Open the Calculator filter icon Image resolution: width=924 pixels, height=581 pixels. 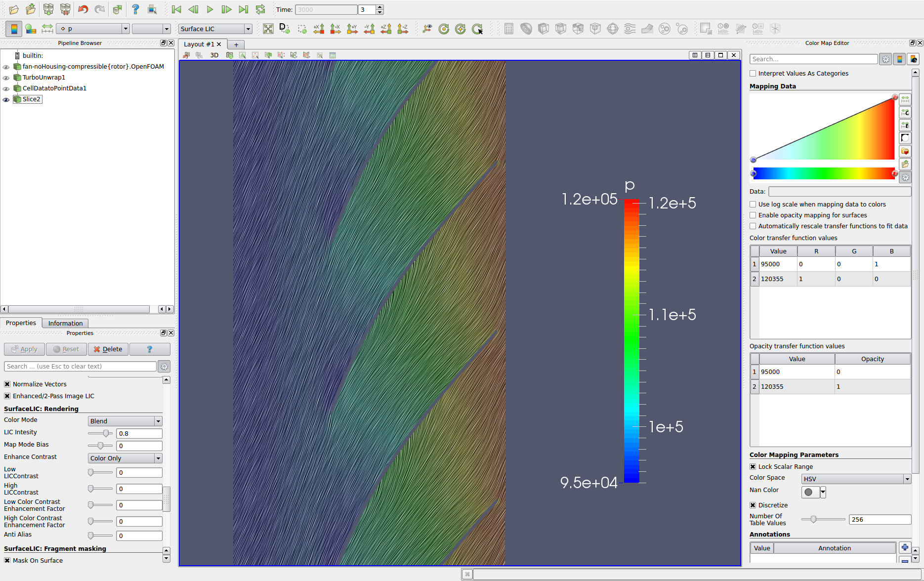click(x=509, y=29)
